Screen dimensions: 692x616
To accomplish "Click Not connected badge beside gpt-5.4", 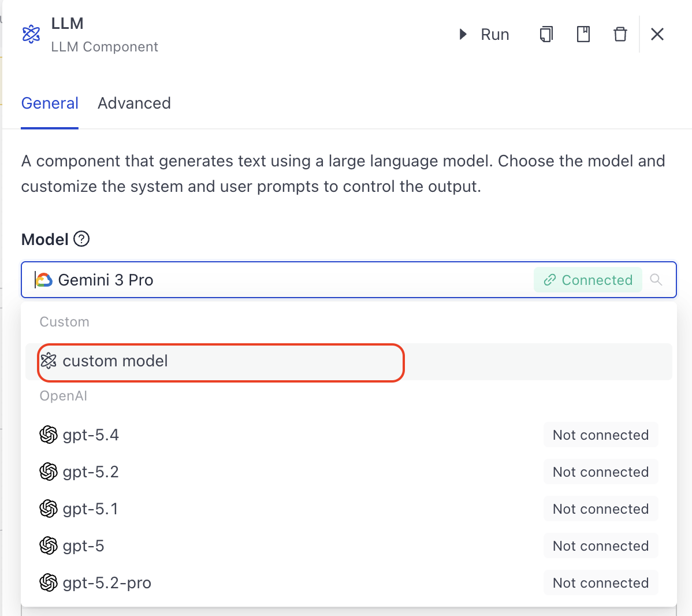I will click(600, 435).
